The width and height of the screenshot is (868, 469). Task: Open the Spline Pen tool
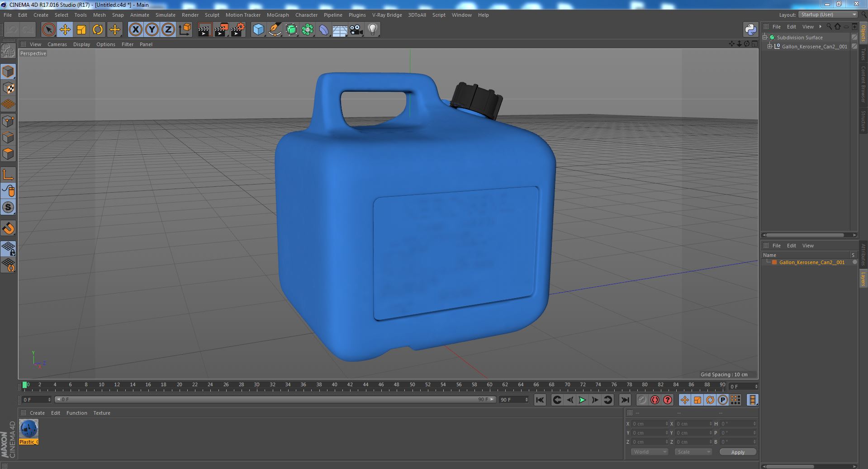tap(275, 30)
